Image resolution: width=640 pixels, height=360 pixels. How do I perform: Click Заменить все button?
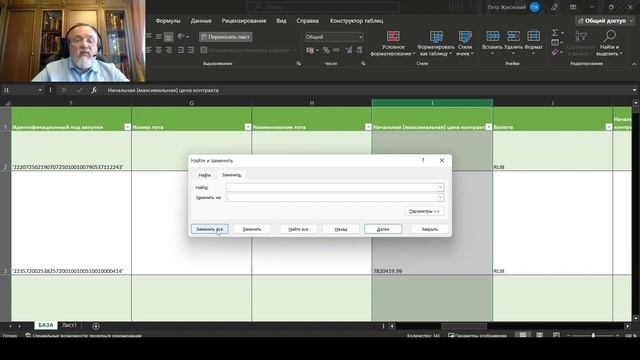(x=209, y=229)
